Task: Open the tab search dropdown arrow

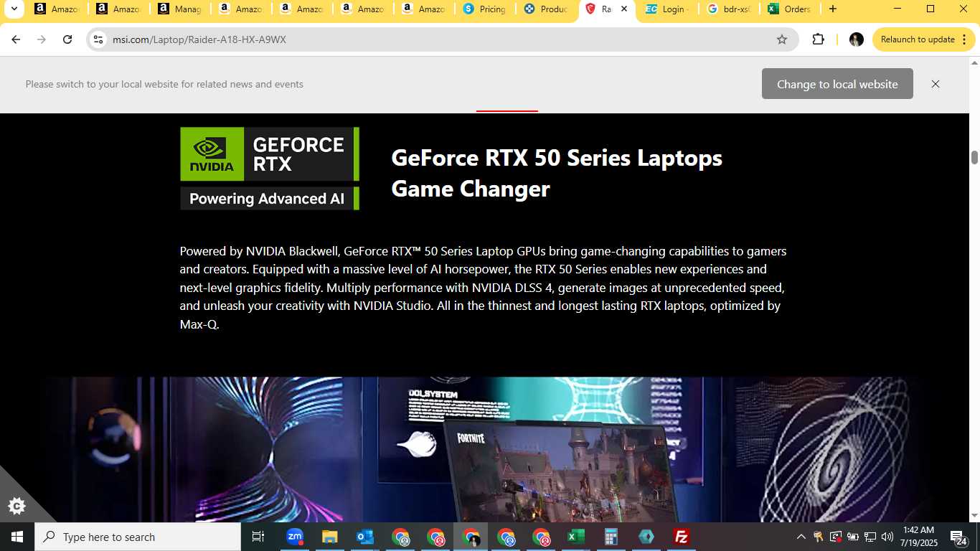Action: [13, 9]
